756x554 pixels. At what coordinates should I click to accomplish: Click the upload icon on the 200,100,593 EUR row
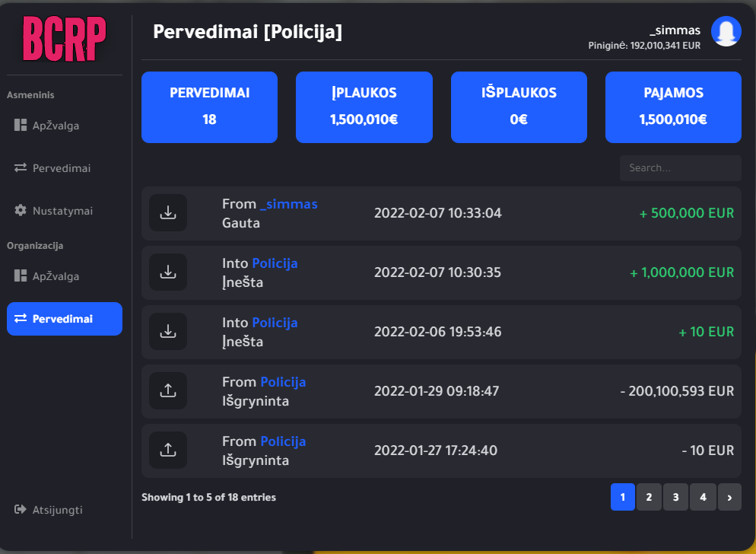tap(168, 391)
